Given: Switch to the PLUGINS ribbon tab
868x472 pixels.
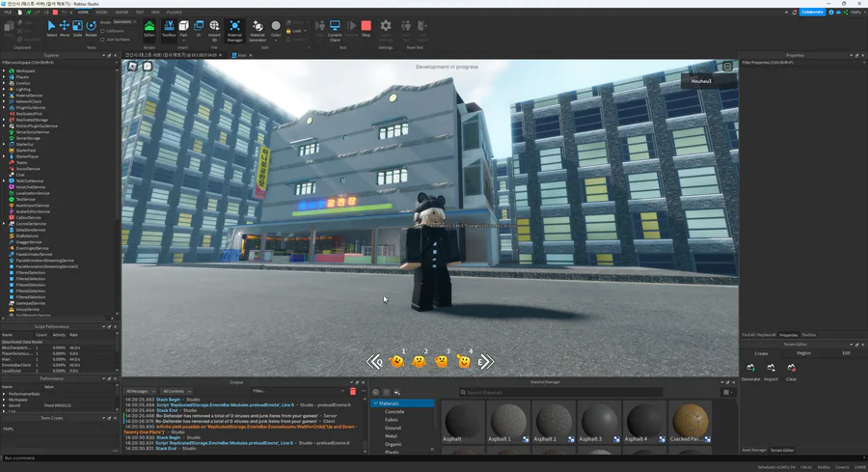Looking at the screenshot, I should click(x=175, y=13).
